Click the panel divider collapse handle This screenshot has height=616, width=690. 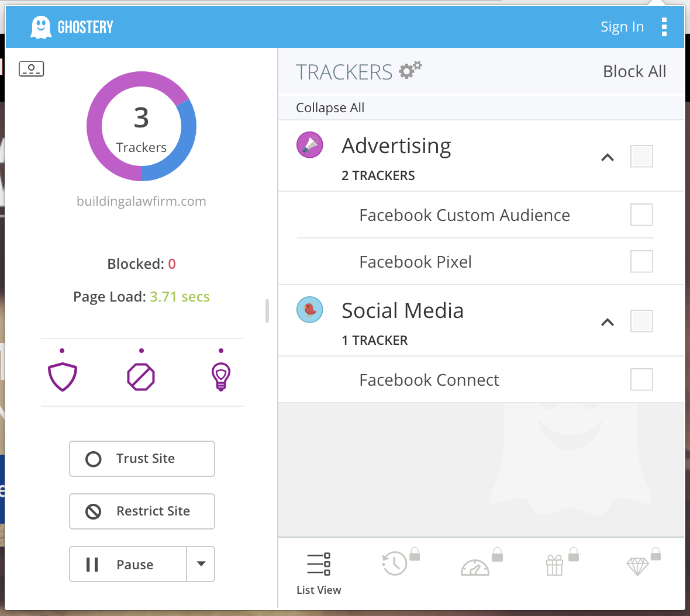267,311
